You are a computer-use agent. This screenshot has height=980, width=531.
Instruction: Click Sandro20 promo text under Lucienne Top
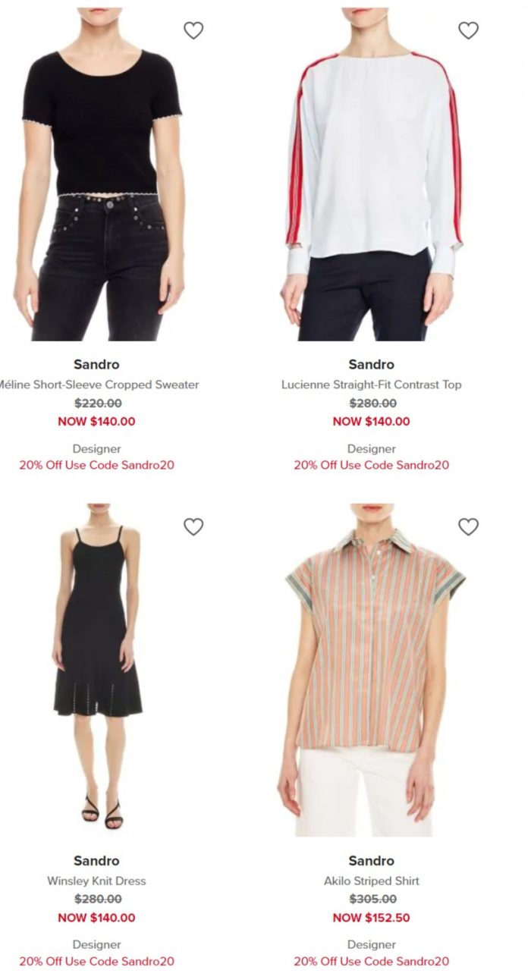click(x=372, y=465)
